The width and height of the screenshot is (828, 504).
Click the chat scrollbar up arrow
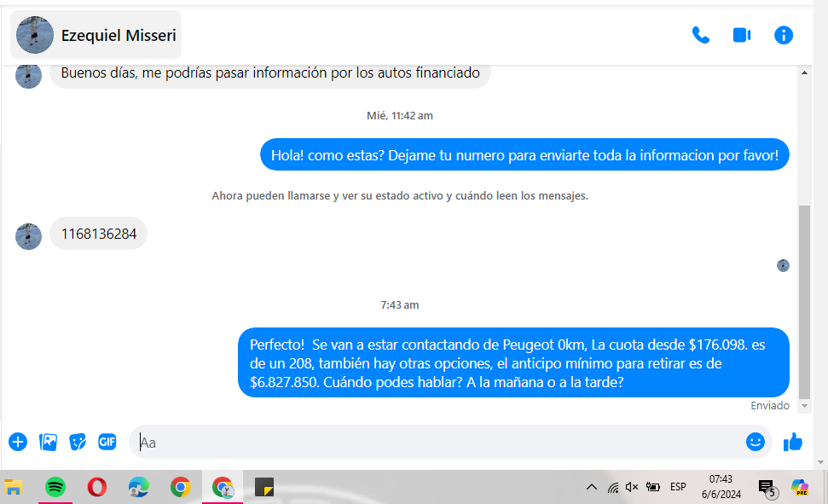coord(804,72)
